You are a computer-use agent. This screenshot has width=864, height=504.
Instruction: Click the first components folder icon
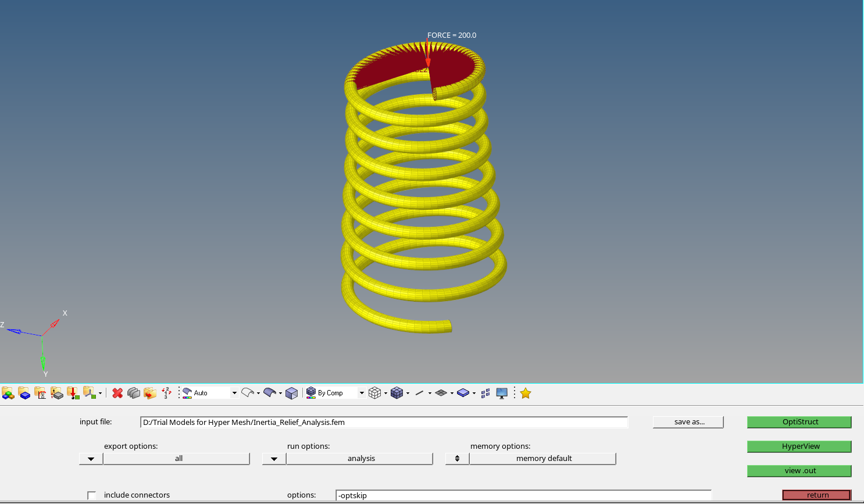tap(8, 394)
